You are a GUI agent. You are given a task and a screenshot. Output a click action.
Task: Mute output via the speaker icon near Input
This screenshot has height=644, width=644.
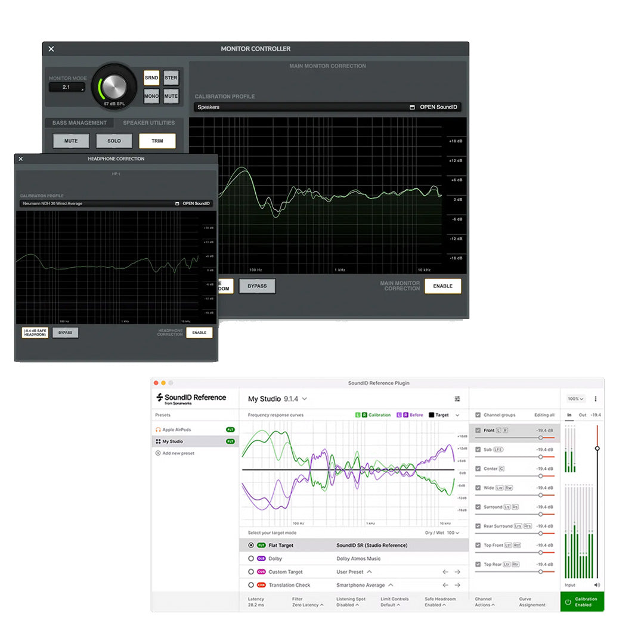pos(596,584)
